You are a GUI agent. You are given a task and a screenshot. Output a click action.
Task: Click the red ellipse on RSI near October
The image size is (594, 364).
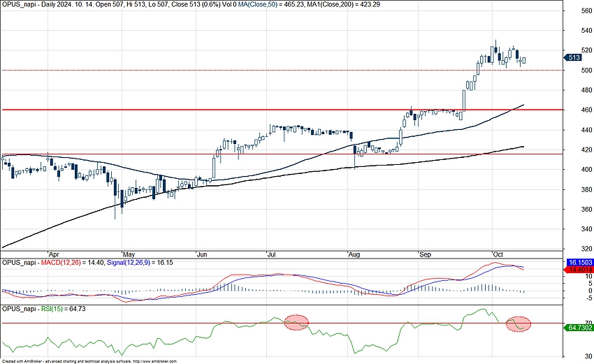tap(519, 324)
